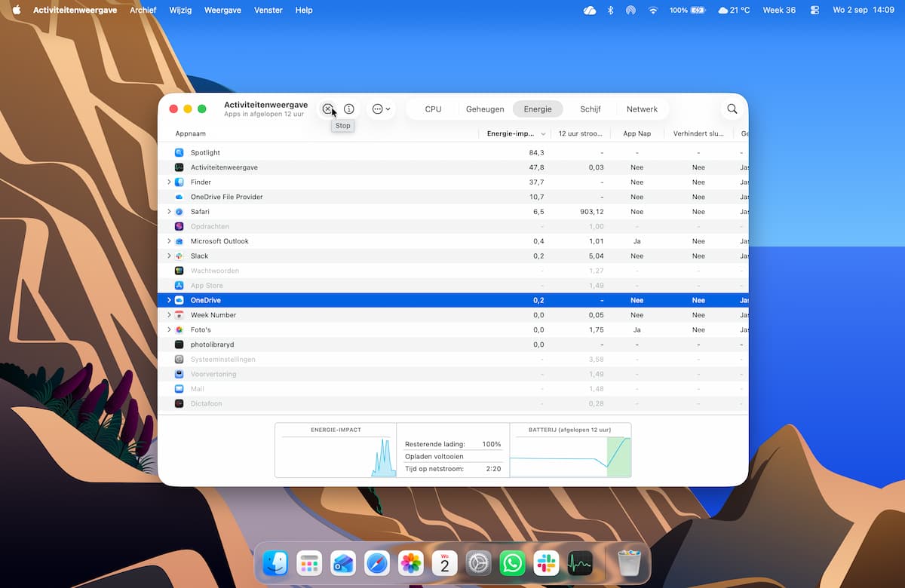Image resolution: width=905 pixels, height=588 pixels.
Task: Open the more options ellipsis menu
Action: pos(381,109)
